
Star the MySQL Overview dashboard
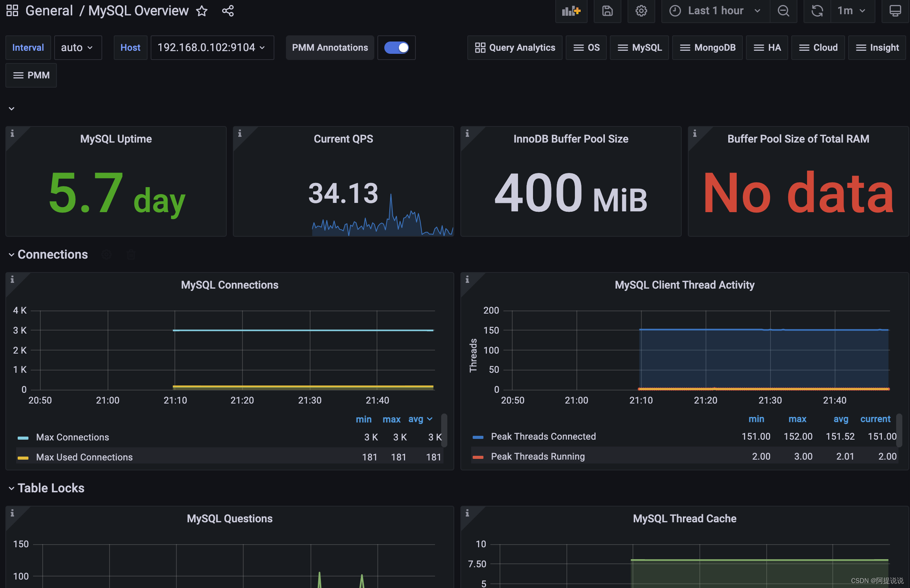click(x=202, y=11)
